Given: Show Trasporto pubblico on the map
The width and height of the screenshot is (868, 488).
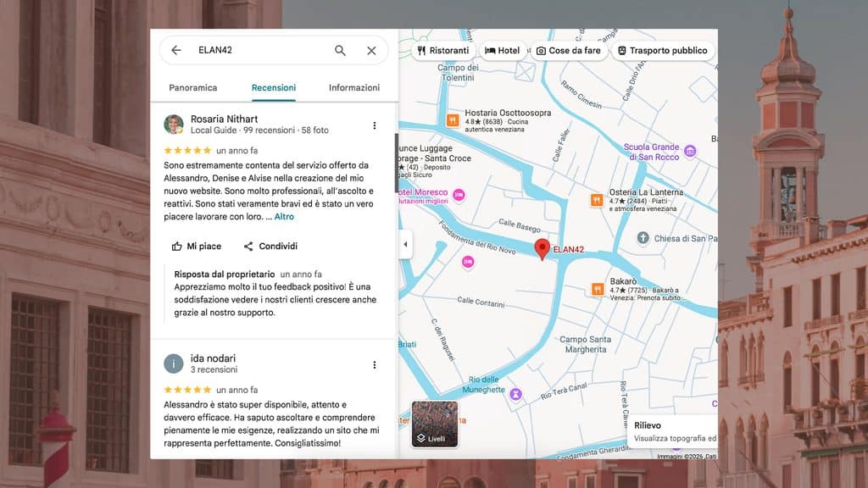Looking at the screenshot, I should (663, 50).
